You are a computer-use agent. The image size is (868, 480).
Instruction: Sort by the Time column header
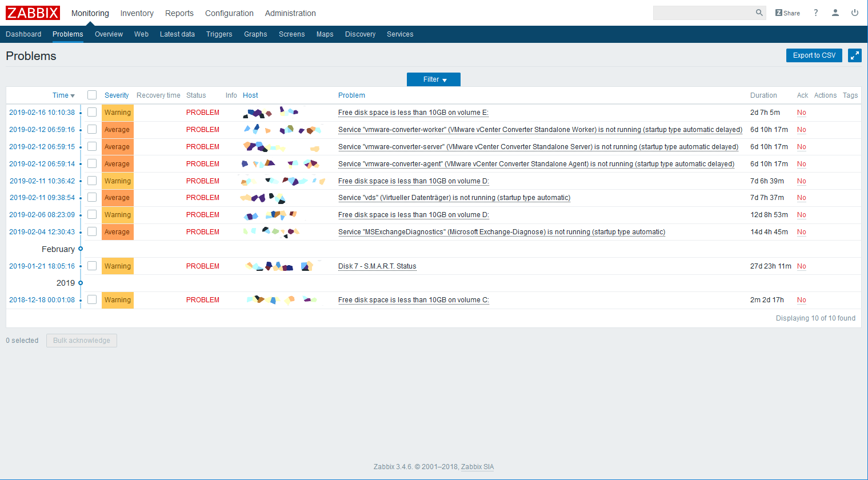click(x=63, y=95)
